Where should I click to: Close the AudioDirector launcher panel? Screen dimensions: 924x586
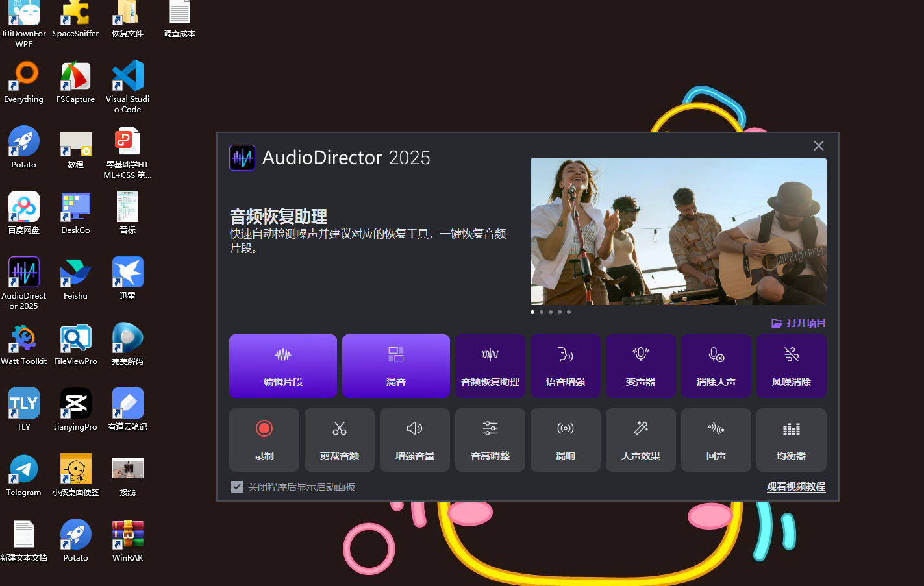(x=819, y=146)
